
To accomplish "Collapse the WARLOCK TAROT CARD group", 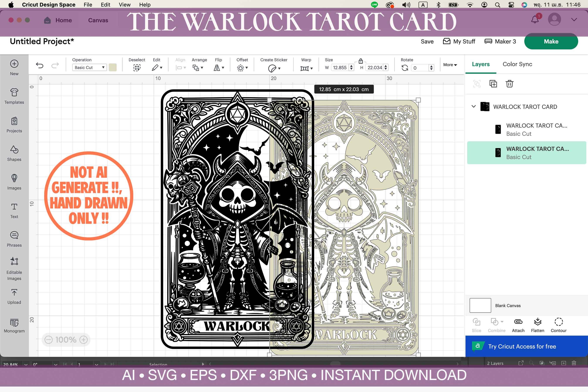I will [x=473, y=106].
